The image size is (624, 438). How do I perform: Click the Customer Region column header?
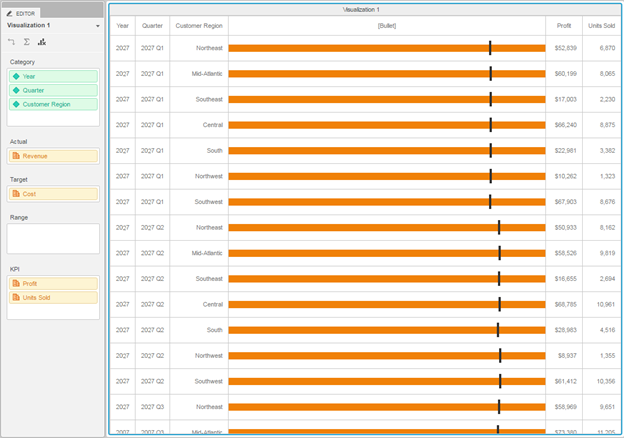(x=199, y=26)
